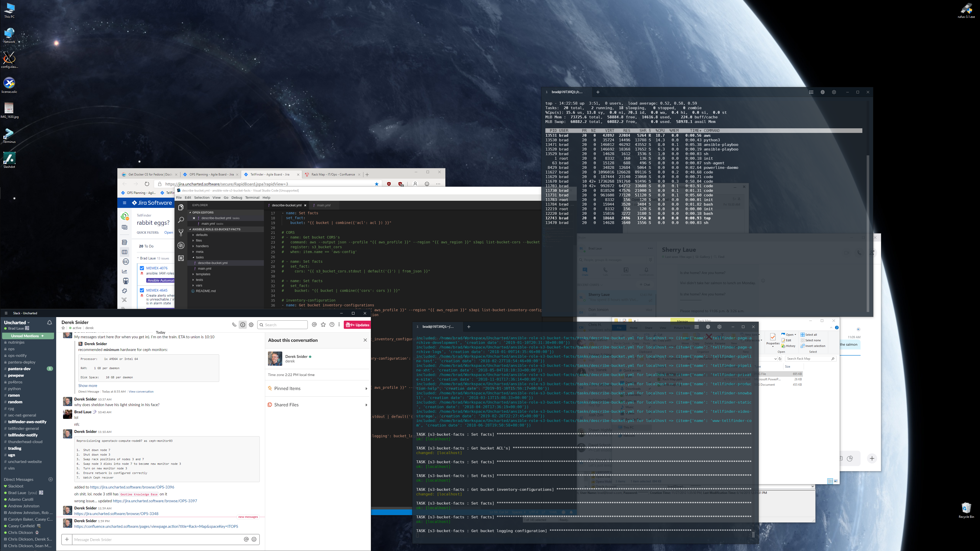This screenshot has width=980, height=551.
Task: Toggle MEMEX-4645 issue checkbox
Action: (x=142, y=290)
